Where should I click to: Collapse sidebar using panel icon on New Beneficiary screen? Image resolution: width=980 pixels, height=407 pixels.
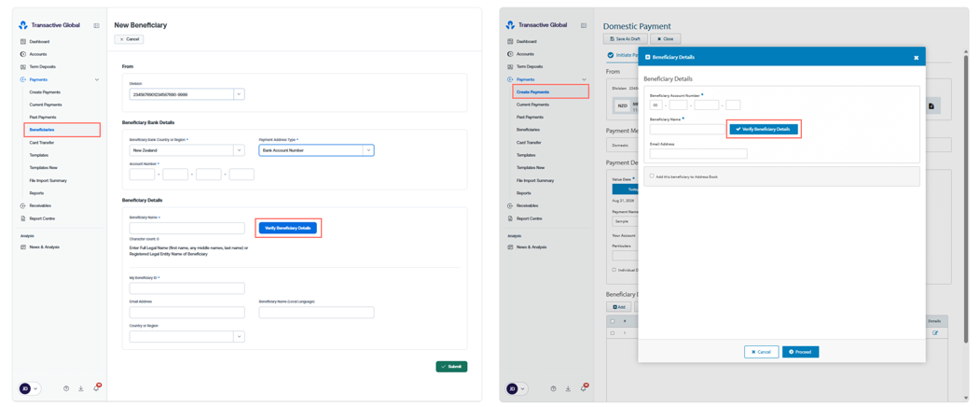[96, 26]
